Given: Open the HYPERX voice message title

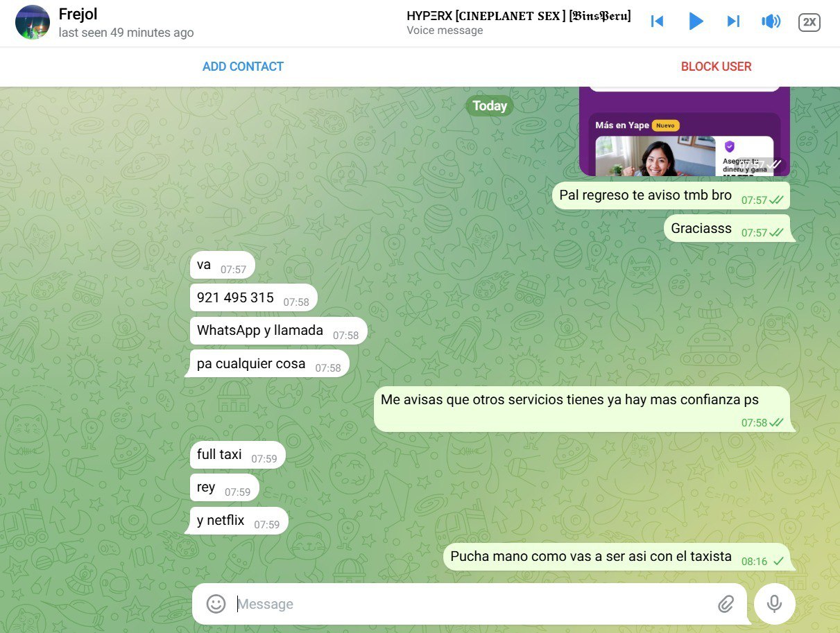Looking at the screenshot, I should (518, 16).
